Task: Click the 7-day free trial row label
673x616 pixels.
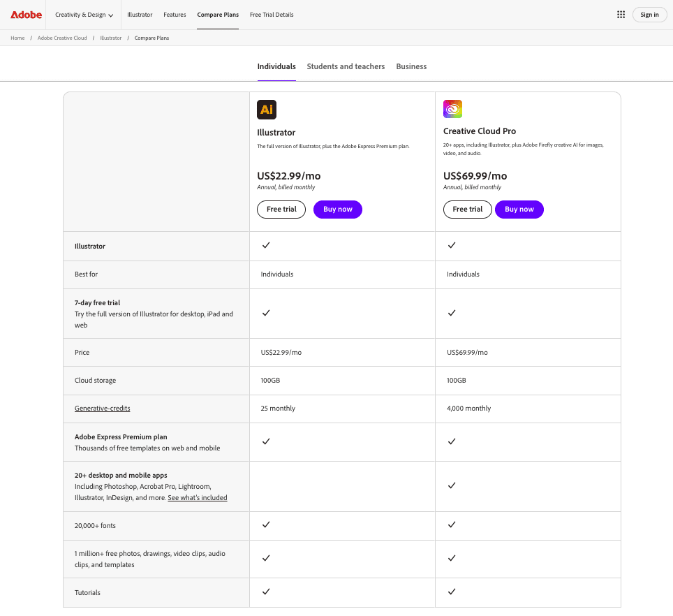Action: click(98, 302)
